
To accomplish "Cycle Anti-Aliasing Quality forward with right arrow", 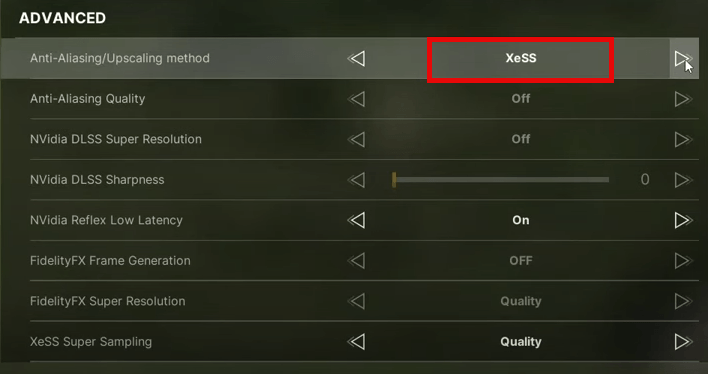I will [x=684, y=99].
